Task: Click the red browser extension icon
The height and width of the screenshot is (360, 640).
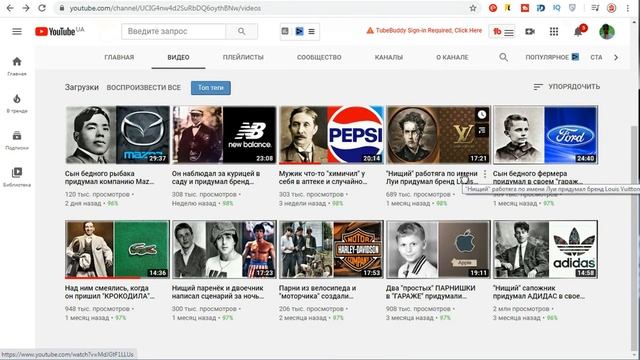Action: 493,8
